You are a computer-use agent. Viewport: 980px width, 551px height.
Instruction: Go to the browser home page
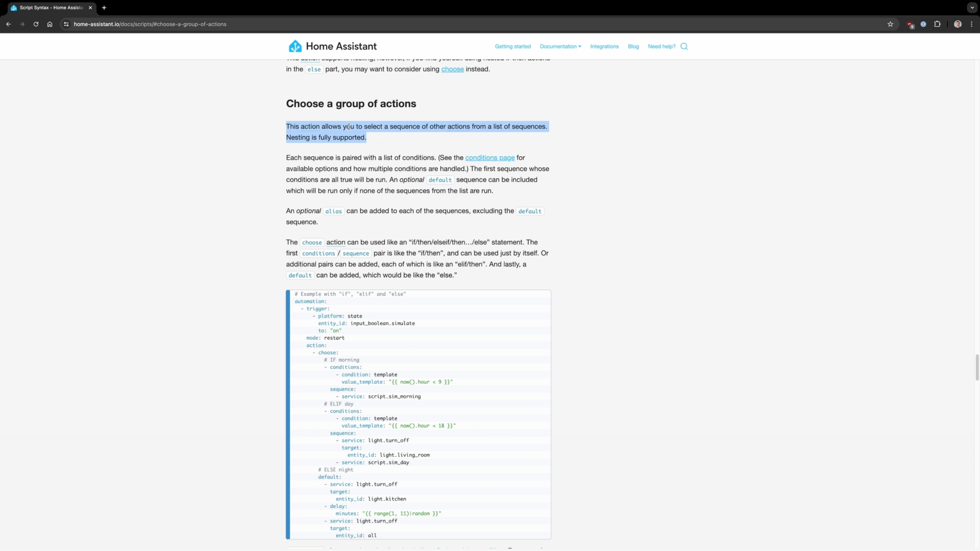click(x=49, y=24)
